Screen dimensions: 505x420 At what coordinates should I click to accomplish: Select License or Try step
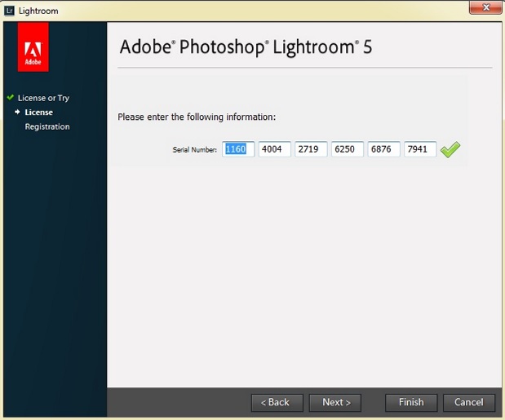pos(43,98)
